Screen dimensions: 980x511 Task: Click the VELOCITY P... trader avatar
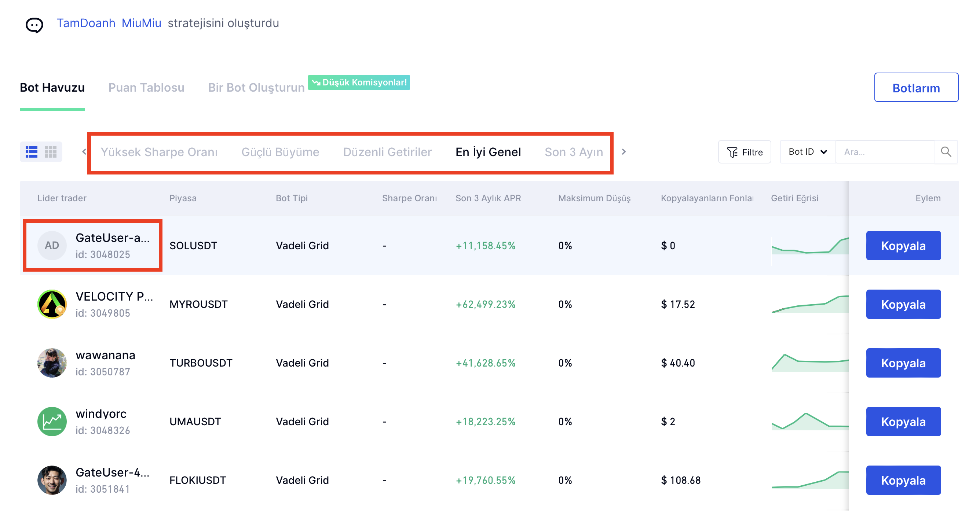(x=52, y=304)
